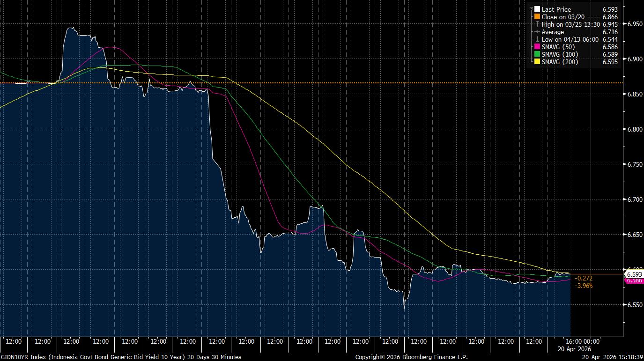The width and height of the screenshot is (644, 361).
Task: Click the orange Close on 03/20 swatch
Action: point(537,17)
